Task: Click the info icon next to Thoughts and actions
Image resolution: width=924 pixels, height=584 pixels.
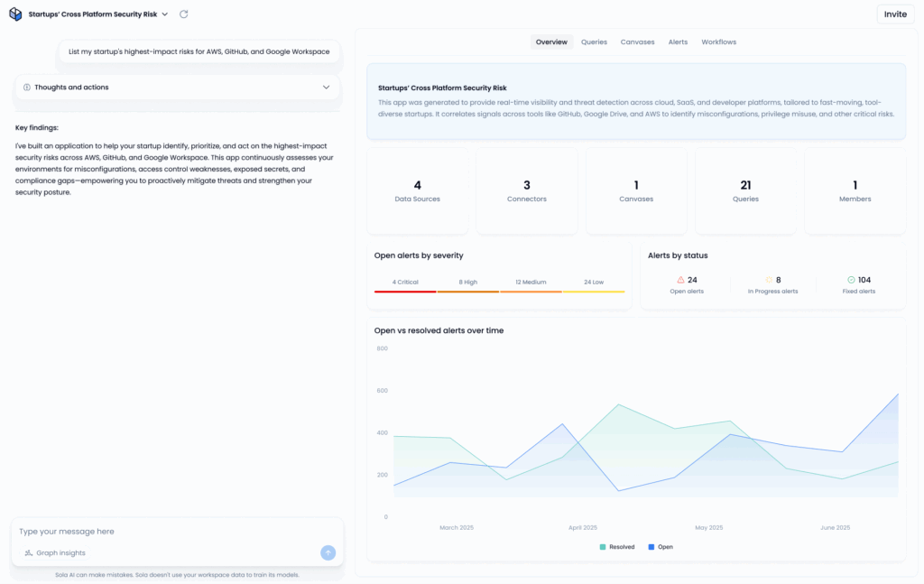Action: point(25,87)
